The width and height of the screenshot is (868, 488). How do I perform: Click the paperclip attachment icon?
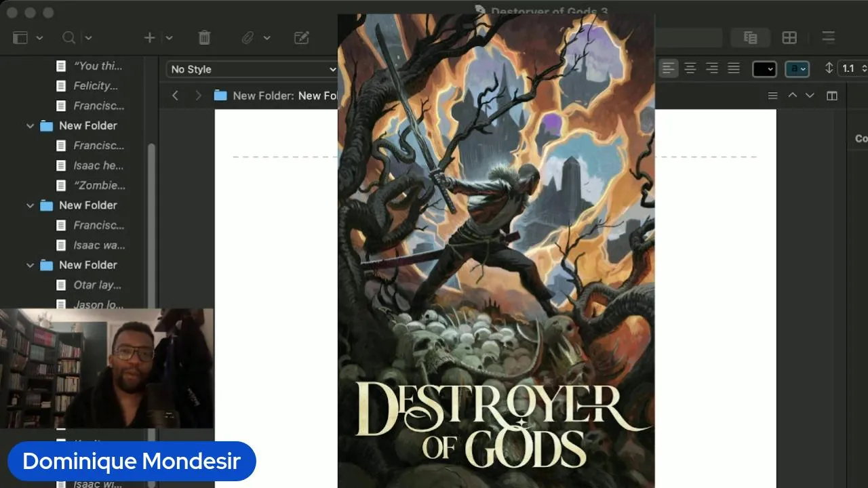point(248,38)
